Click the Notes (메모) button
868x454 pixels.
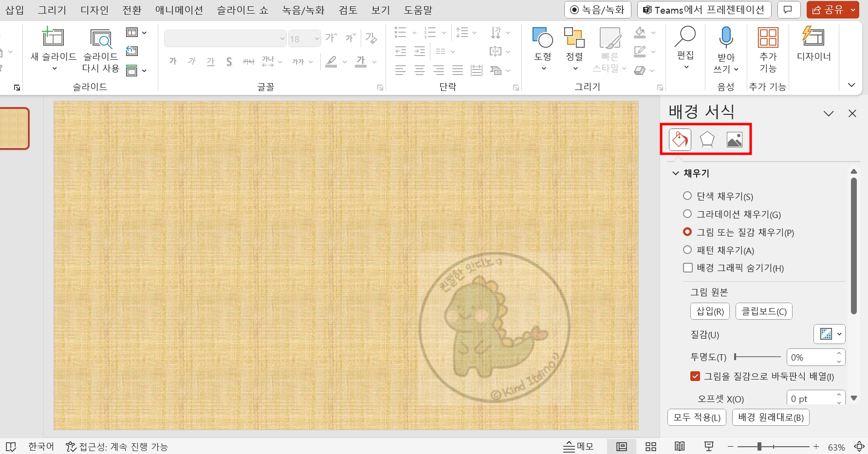coord(578,447)
